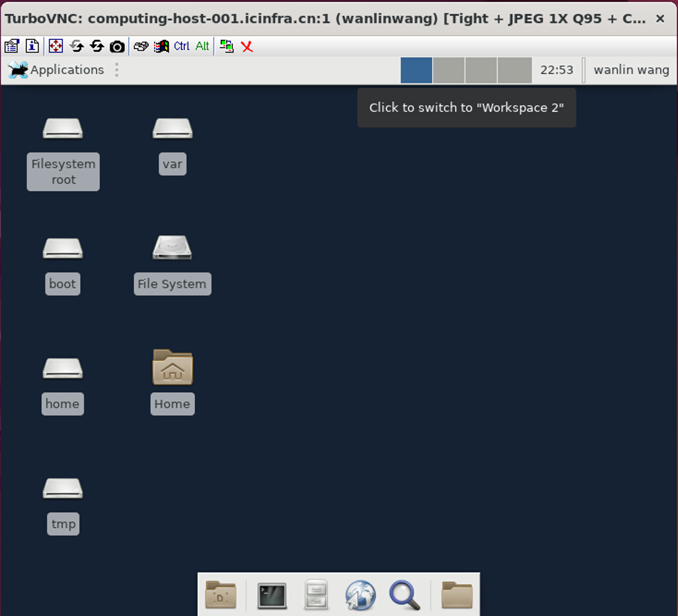Open the file cabinet icon in the dock

pyautogui.click(x=316, y=595)
